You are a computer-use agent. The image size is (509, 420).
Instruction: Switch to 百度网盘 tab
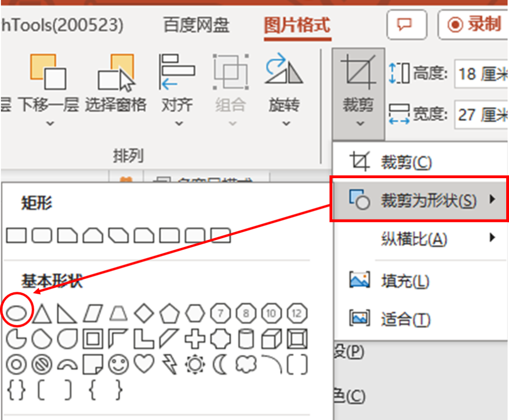pos(197,25)
